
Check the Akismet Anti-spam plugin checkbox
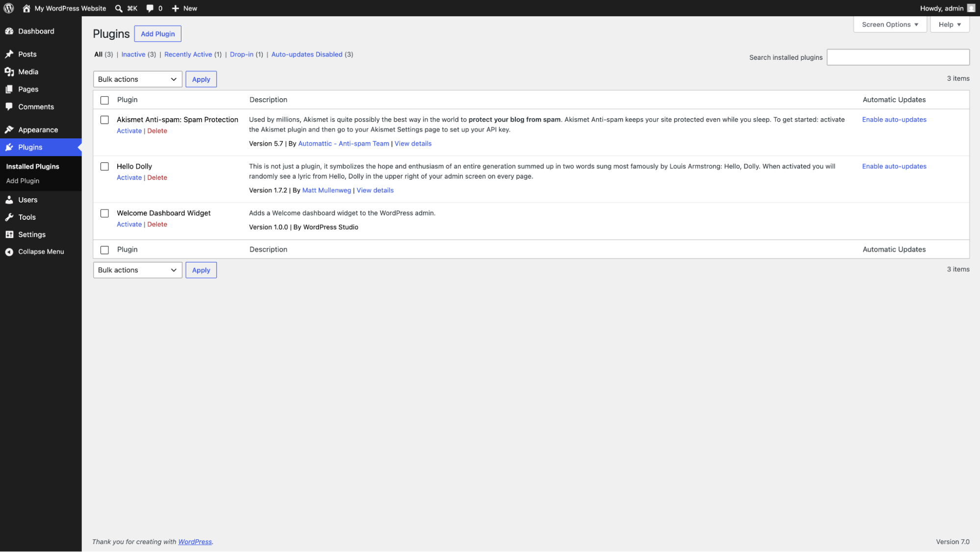[104, 120]
